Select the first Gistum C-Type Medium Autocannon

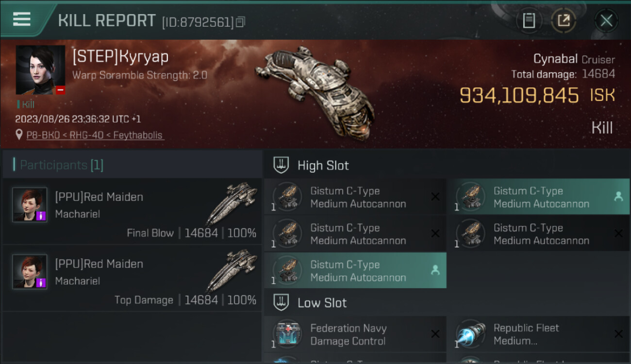click(x=355, y=197)
